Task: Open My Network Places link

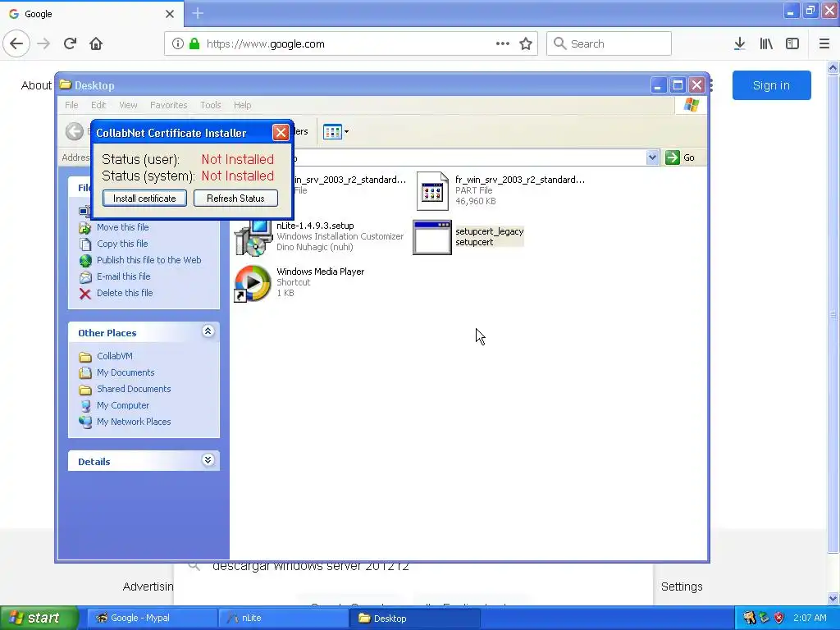Action: (134, 422)
